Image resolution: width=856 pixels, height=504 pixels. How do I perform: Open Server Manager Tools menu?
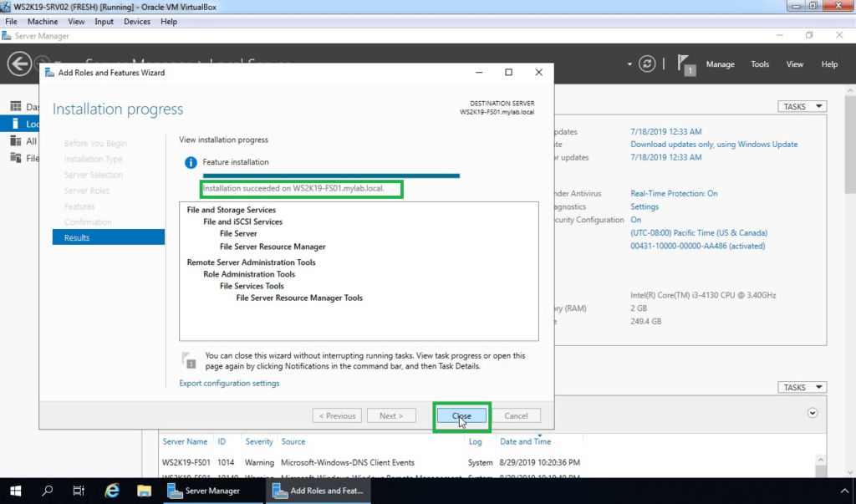point(760,64)
